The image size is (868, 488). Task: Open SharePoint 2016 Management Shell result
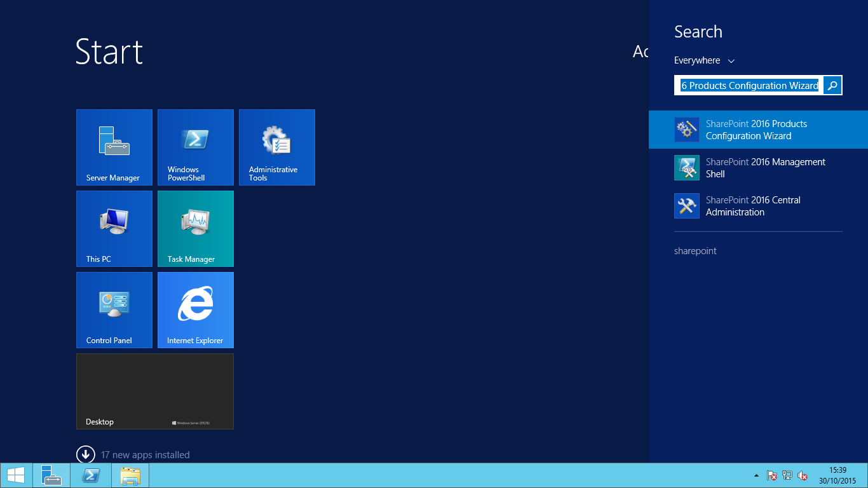click(x=758, y=168)
